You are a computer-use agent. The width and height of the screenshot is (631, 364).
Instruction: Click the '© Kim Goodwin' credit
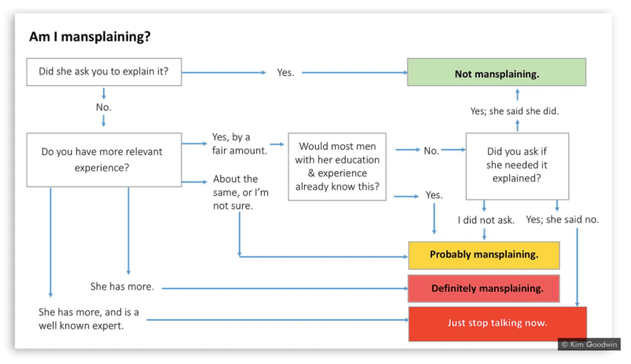click(589, 345)
